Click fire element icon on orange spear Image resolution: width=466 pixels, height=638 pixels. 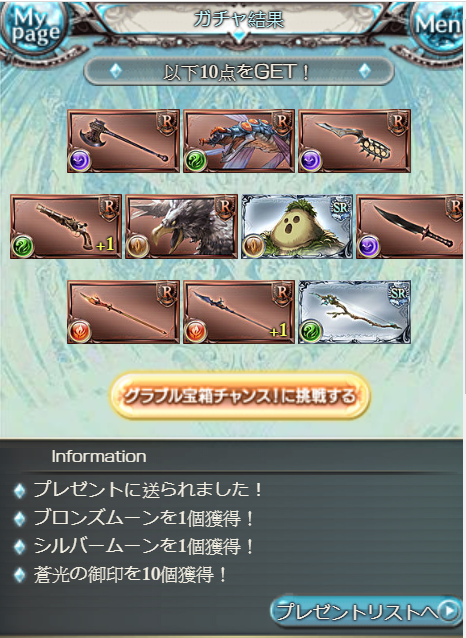80,332
